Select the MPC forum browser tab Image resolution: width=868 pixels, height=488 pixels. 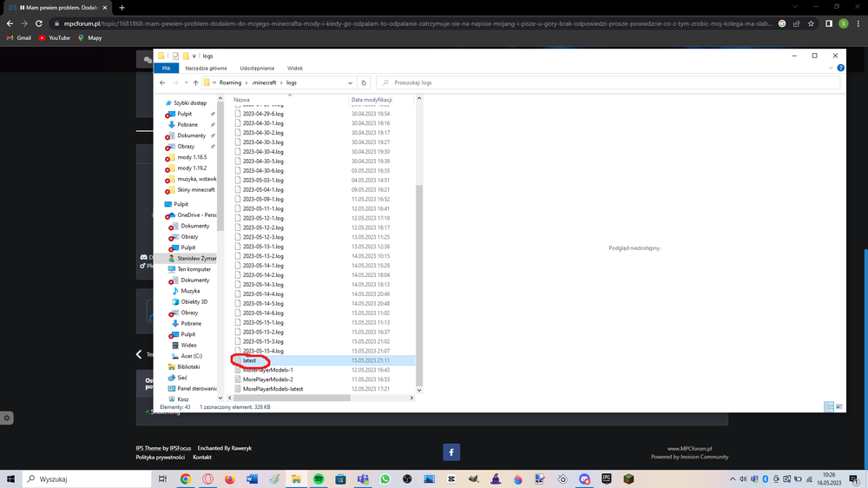[56, 8]
